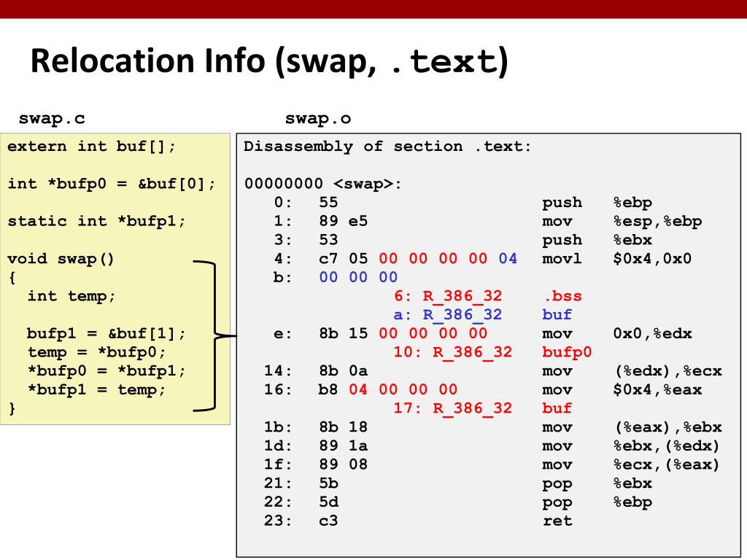The image size is (747, 560).
Task: Click the "ret" instruction
Action: [x=557, y=521]
